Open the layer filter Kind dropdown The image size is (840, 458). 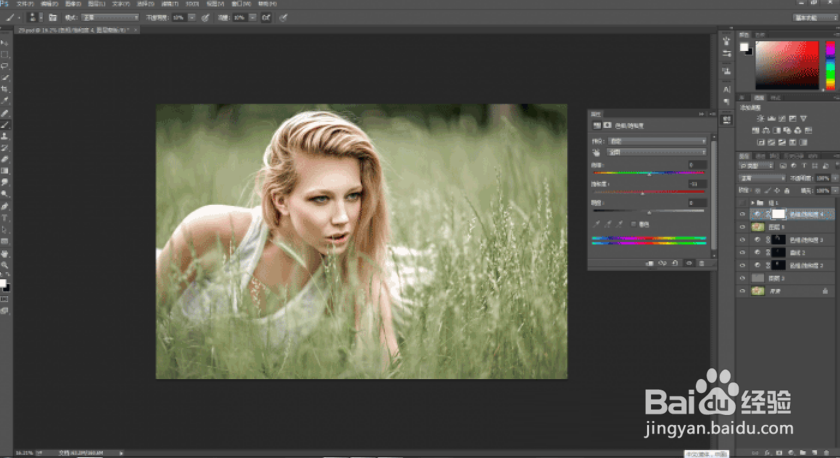coord(757,166)
